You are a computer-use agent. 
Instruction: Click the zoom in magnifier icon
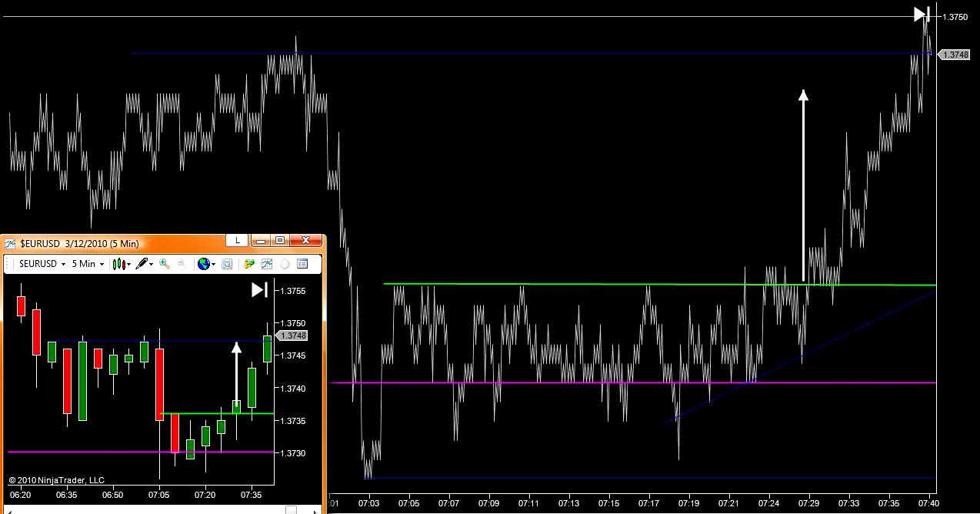pos(165,264)
